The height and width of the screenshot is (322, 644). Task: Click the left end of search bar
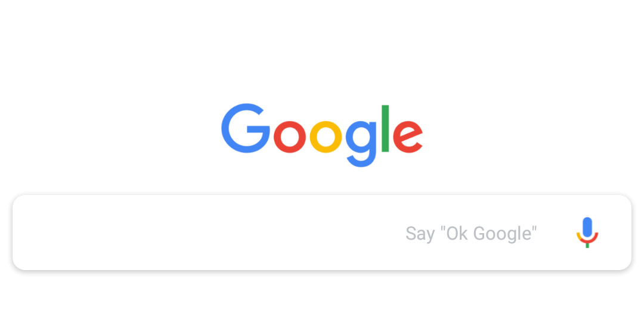33,233
